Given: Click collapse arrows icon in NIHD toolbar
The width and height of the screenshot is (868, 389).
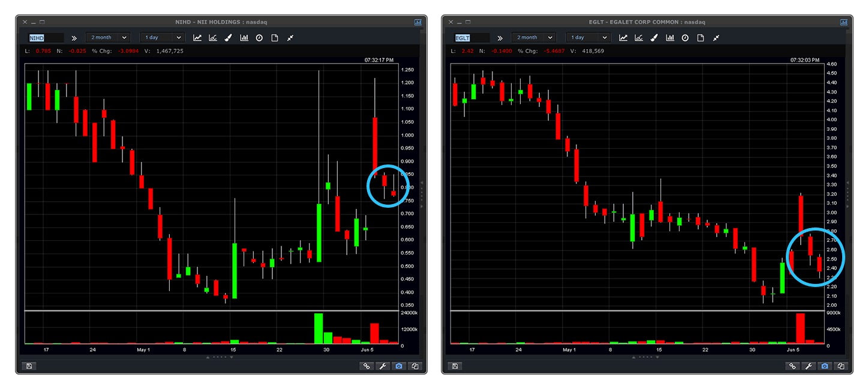Looking at the screenshot, I should (x=290, y=37).
